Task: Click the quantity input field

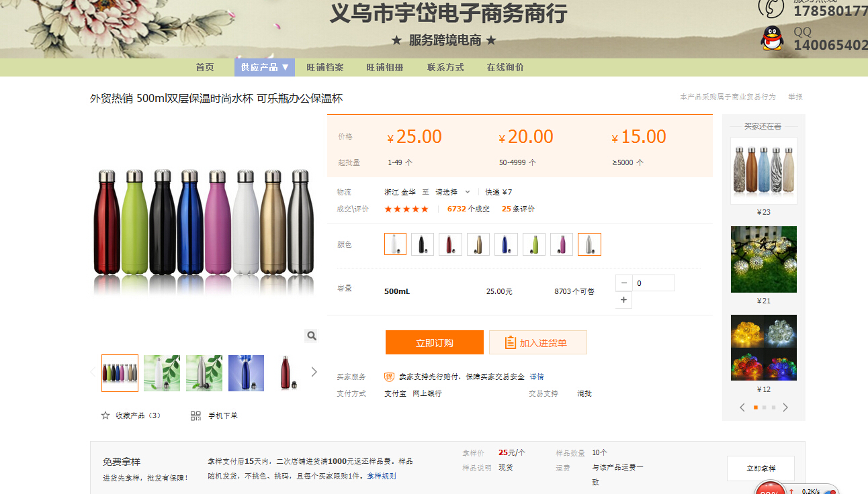Action: coord(653,283)
